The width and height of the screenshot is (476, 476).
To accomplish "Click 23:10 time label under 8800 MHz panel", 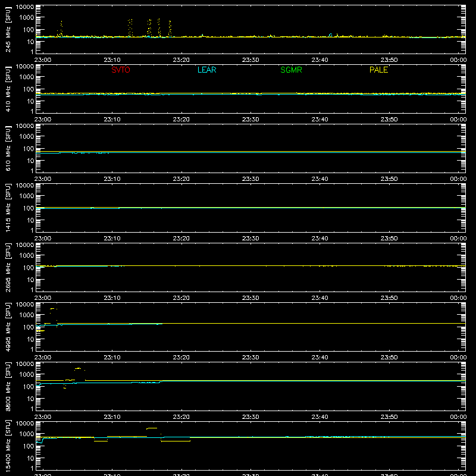I will tap(112, 417).
